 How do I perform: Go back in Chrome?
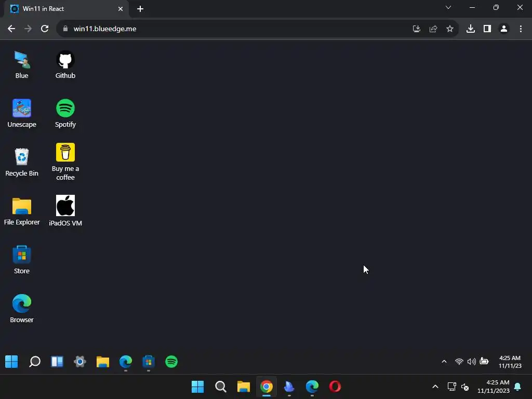pyautogui.click(x=11, y=29)
